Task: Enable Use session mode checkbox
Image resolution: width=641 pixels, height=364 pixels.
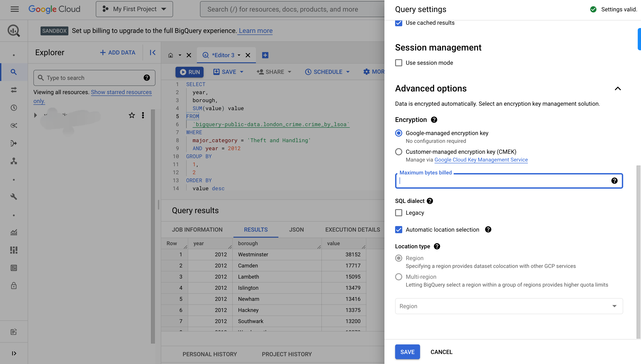Action: 399,63
